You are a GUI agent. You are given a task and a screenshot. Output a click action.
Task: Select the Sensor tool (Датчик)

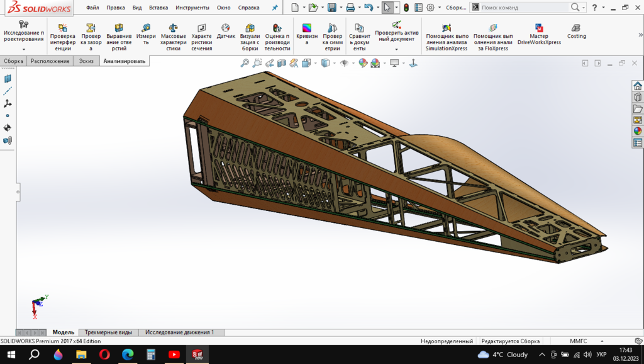[x=226, y=32]
